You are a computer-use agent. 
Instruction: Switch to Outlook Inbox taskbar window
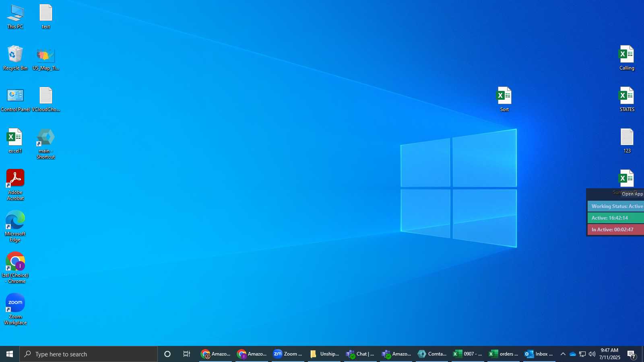pyautogui.click(x=539, y=354)
